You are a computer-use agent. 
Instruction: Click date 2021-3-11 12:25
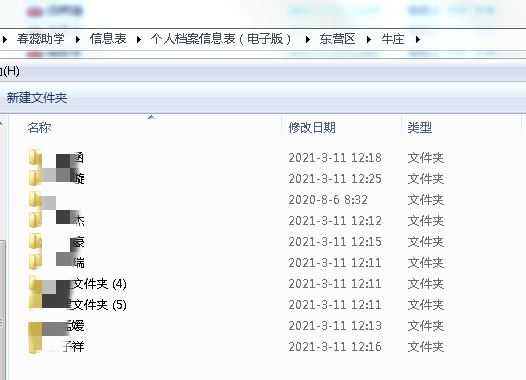(x=335, y=178)
